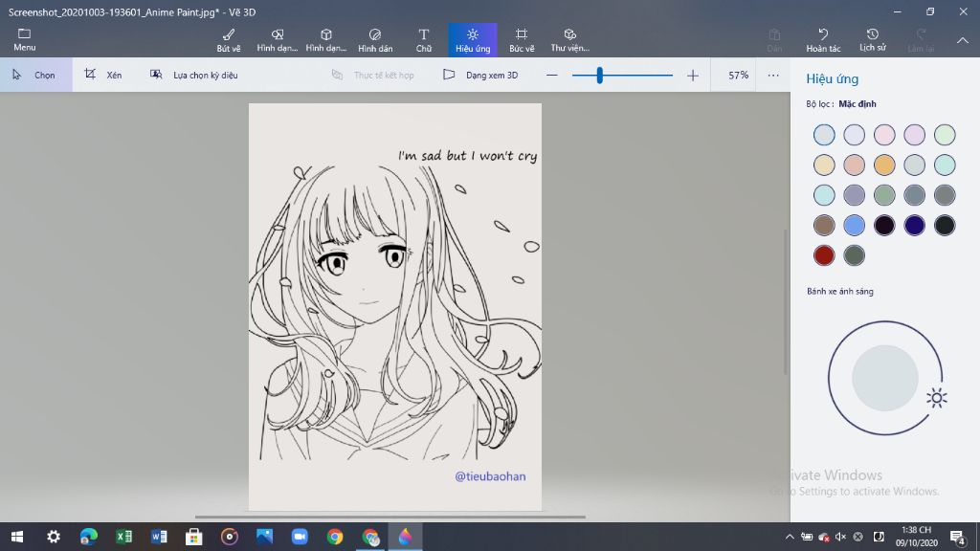Click the vertical scrollbar beside canvas
Screen dimensions: 980x551
(x=787, y=301)
